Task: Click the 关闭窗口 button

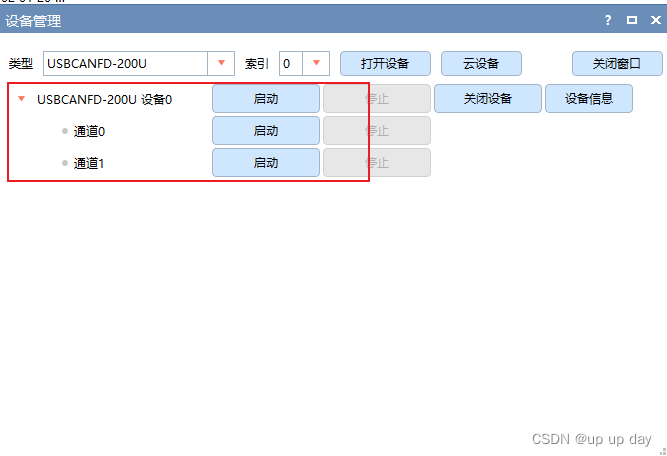Action: click(617, 63)
